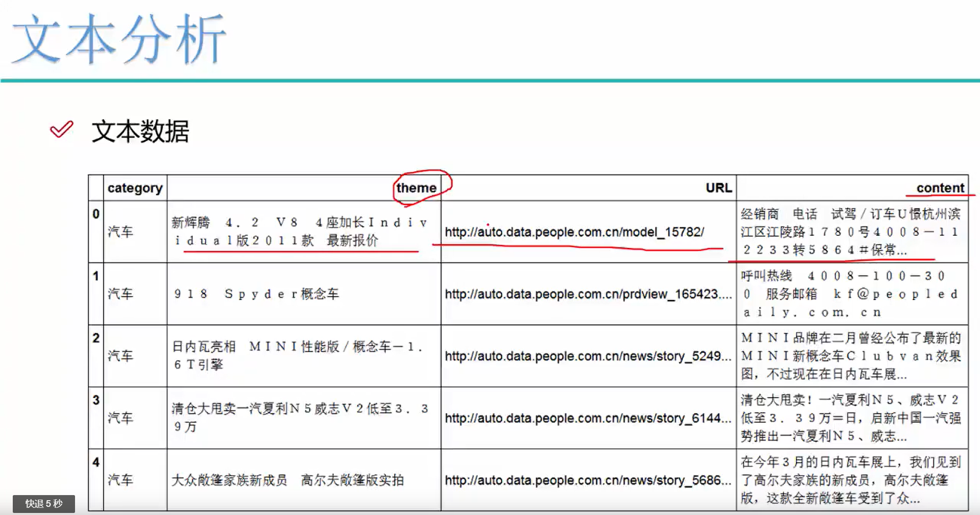The image size is (980, 515).
Task: Select the underlined content column header
Action: tap(940, 188)
